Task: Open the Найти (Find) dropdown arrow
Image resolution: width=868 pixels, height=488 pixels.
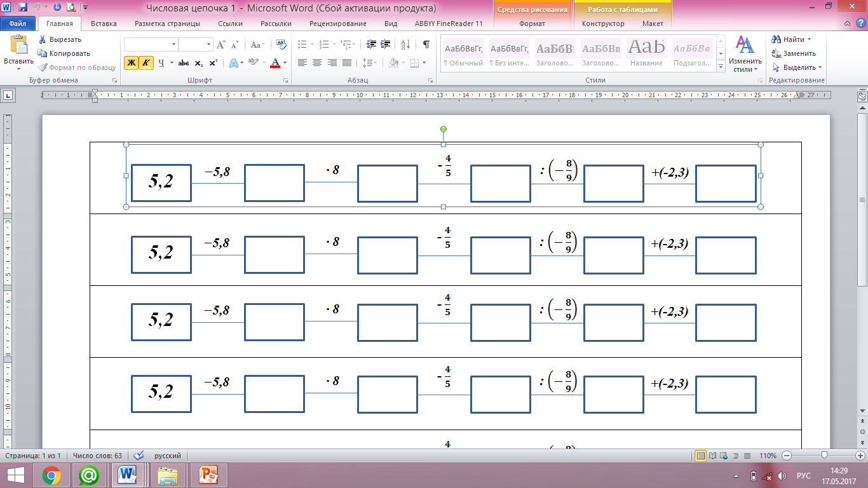Action: [809, 39]
